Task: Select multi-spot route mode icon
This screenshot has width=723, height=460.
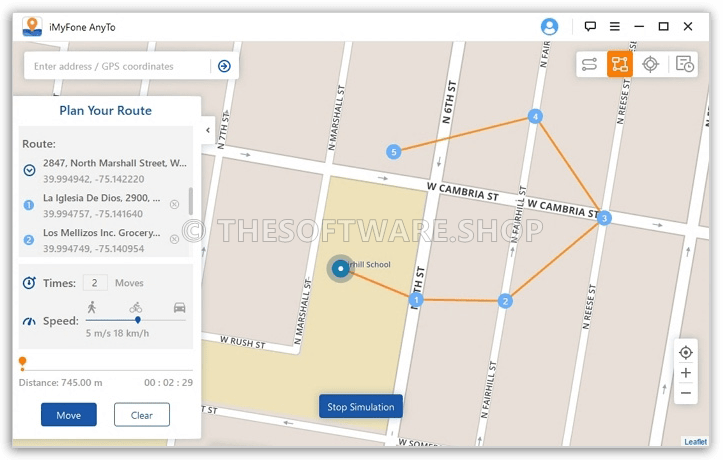Action: pyautogui.click(x=619, y=64)
